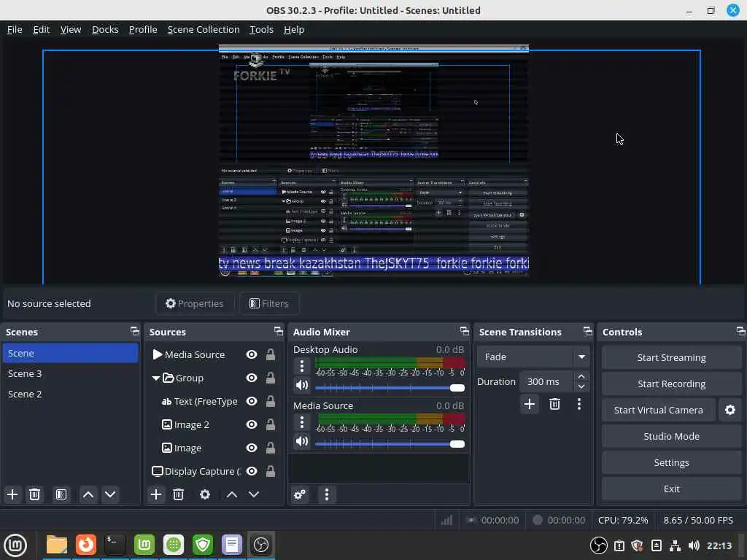Adjust Desktop Audio volume slider

(390, 388)
